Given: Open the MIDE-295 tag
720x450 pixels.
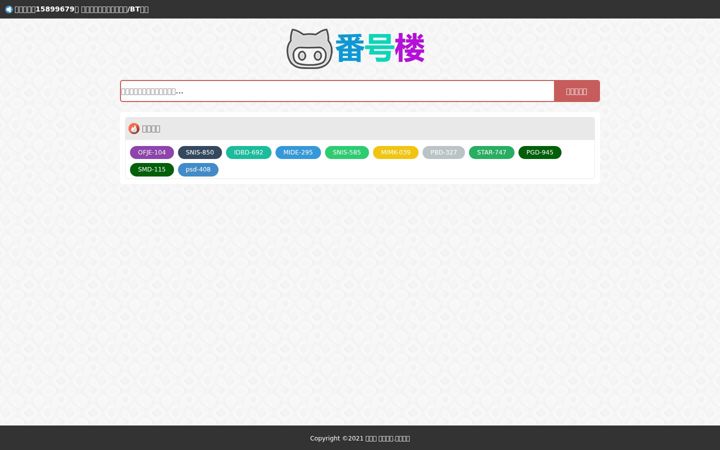Looking at the screenshot, I should tap(298, 152).
